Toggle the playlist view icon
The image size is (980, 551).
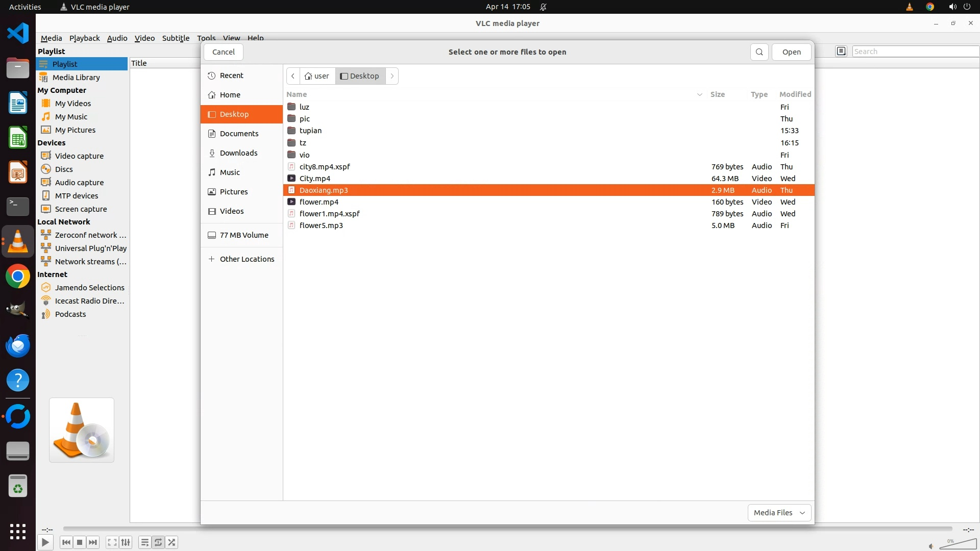point(144,542)
